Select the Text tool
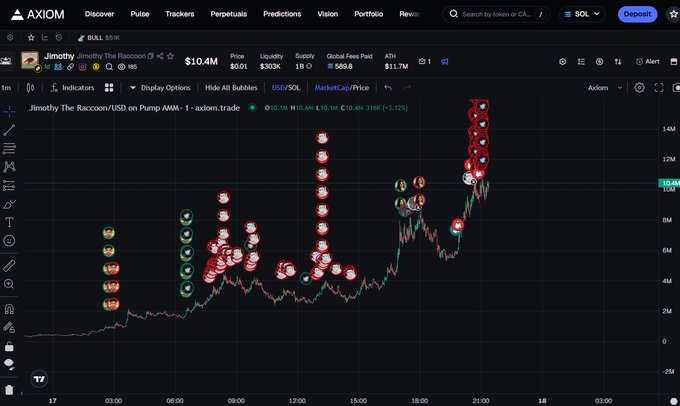This screenshot has width=680, height=406. click(9, 222)
